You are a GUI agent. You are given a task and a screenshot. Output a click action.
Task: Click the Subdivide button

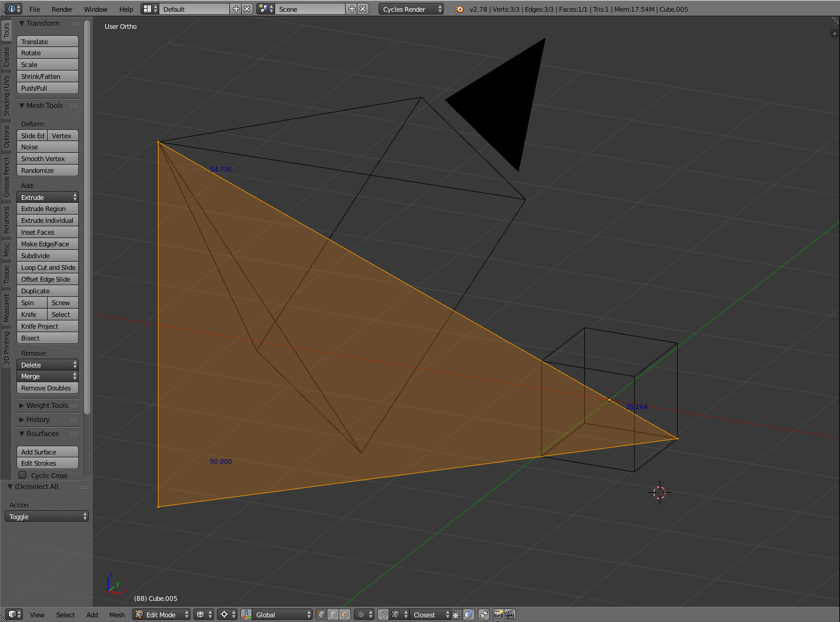pyautogui.click(x=48, y=255)
